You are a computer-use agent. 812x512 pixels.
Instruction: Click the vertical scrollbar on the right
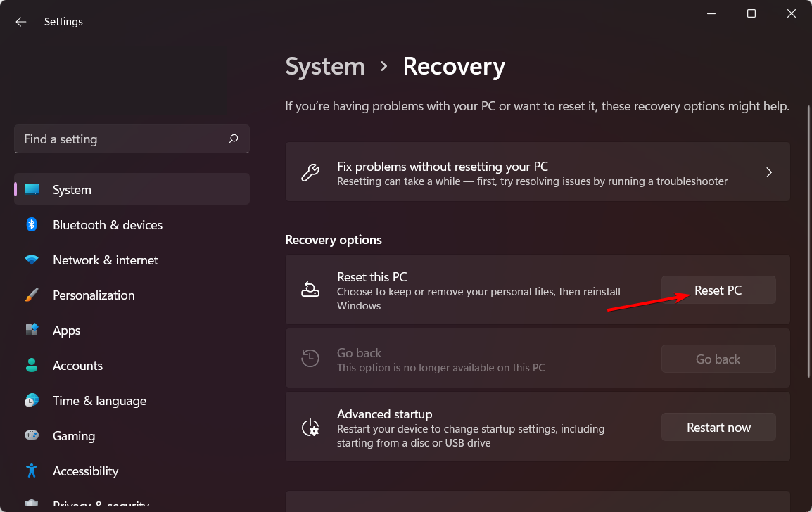[x=808, y=211]
